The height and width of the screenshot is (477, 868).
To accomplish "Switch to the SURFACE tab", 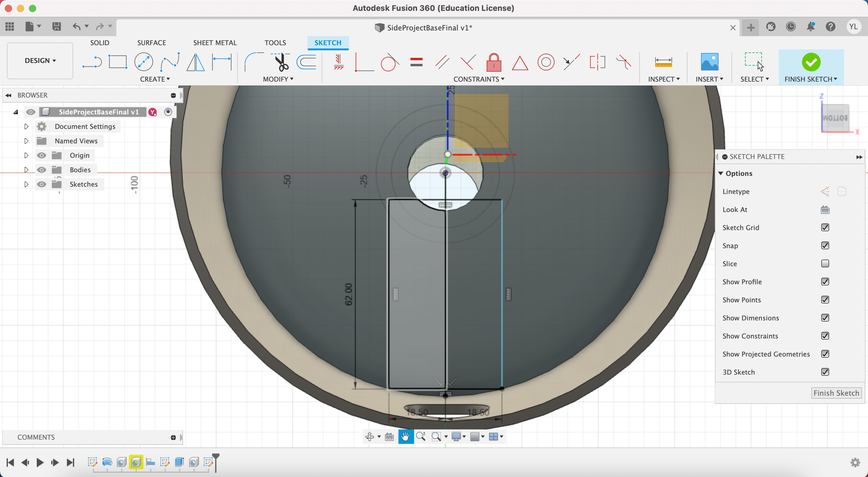I will coord(151,42).
